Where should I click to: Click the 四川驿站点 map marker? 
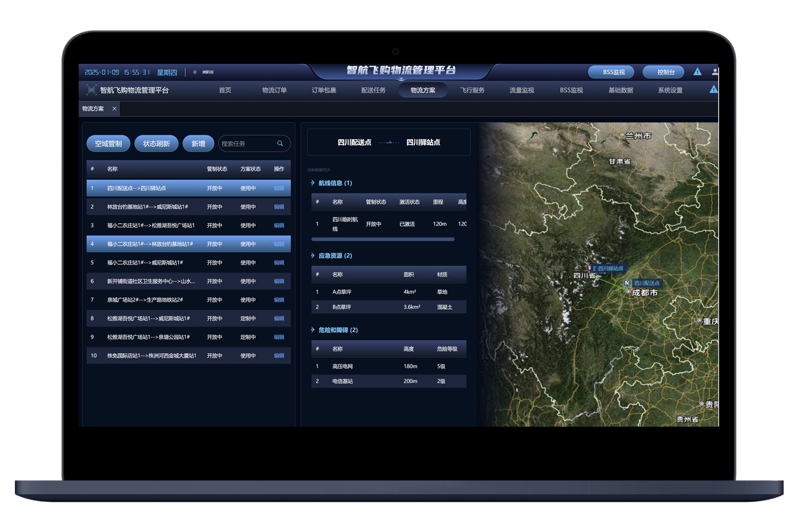pos(589,269)
